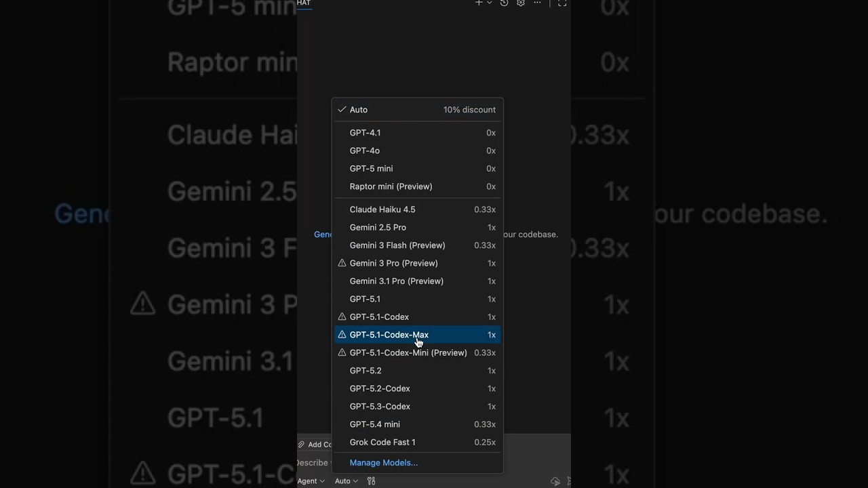
Task: Choose Claude Haiku 4.5
Action: (418, 209)
